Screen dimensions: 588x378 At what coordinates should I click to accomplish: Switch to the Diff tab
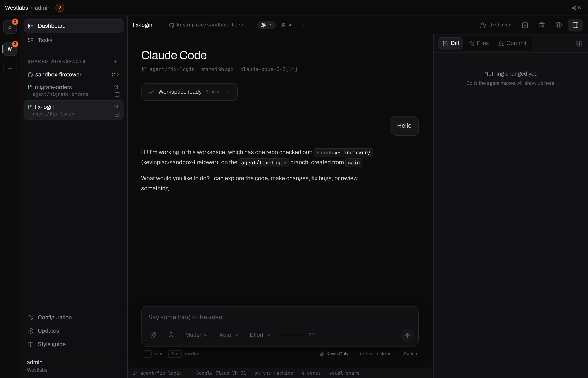(451, 43)
